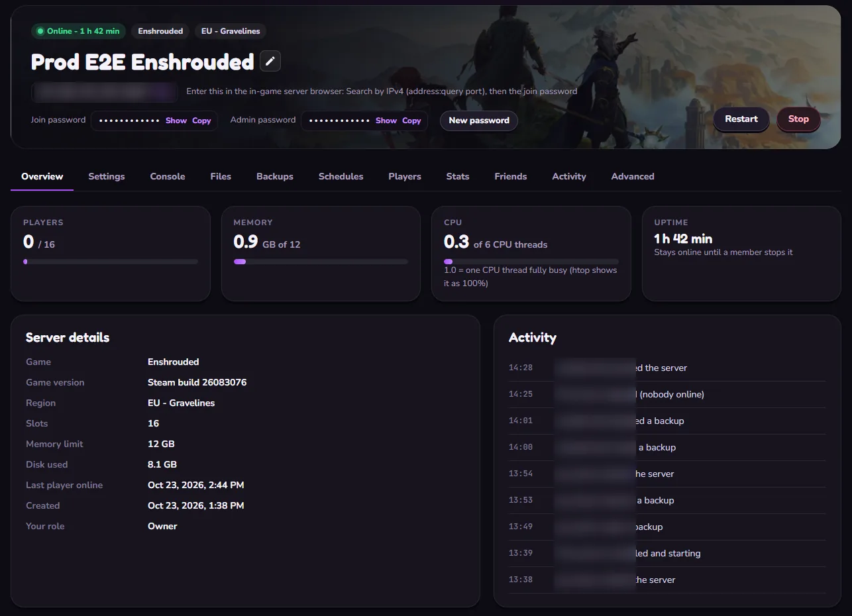
Task: Go to the Backups tab
Action: tap(275, 176)
